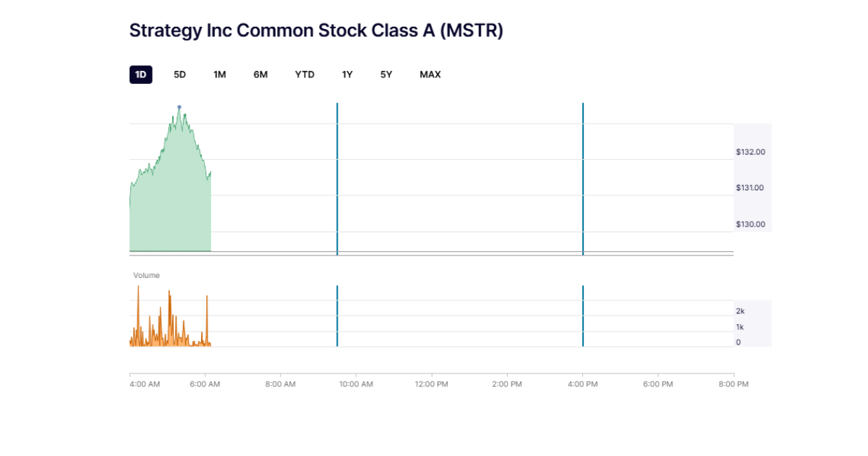The width and height of the screenshot is (868, 456).
Task: Click the peak marker dot on the chart
Action: (179, 109)
